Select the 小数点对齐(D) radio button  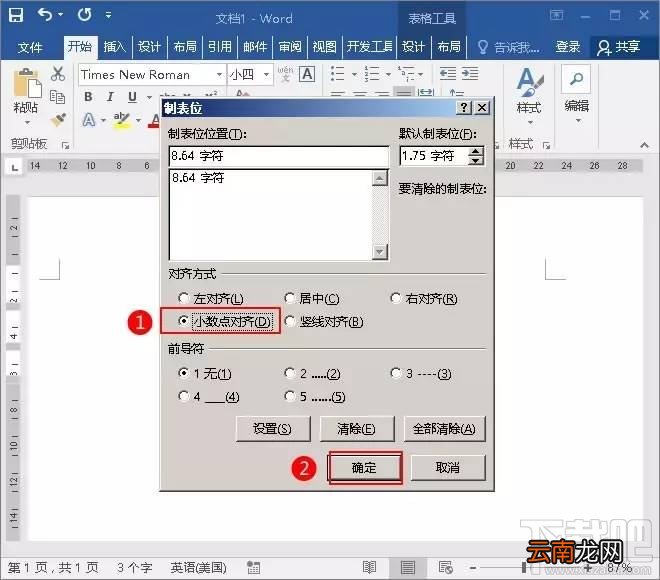coord(184,321)
